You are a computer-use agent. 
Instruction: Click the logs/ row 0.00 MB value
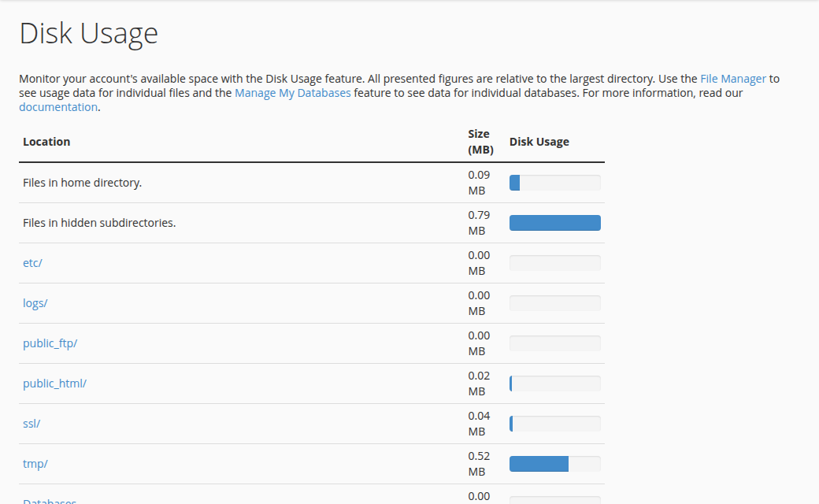(x=479, y=303)
